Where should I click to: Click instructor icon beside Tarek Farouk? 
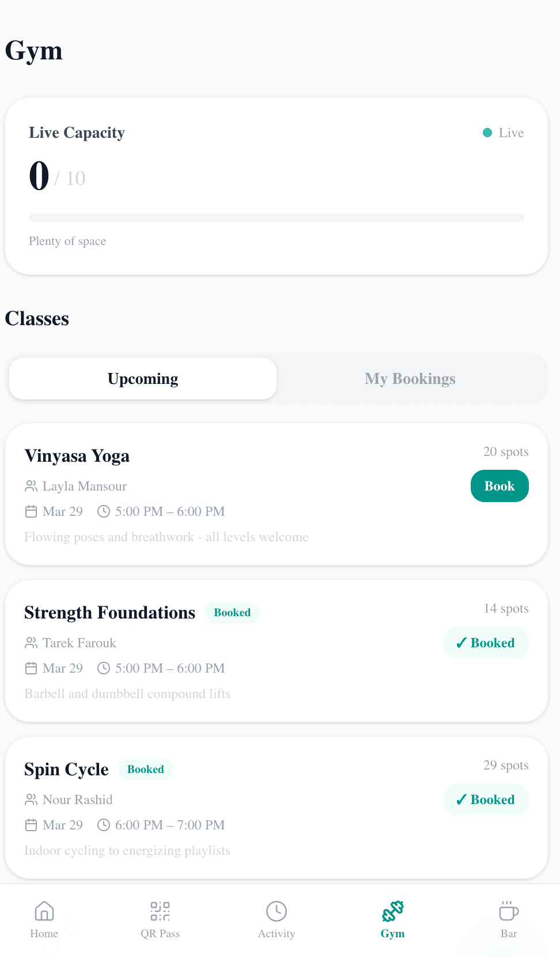pos(31,643)
